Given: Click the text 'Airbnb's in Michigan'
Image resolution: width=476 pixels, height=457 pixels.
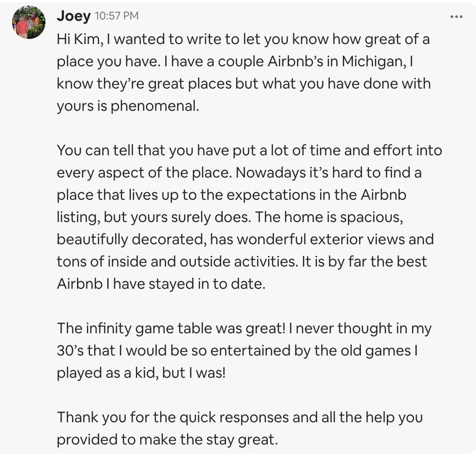Looking at the screenshot, I should (337, 62).
